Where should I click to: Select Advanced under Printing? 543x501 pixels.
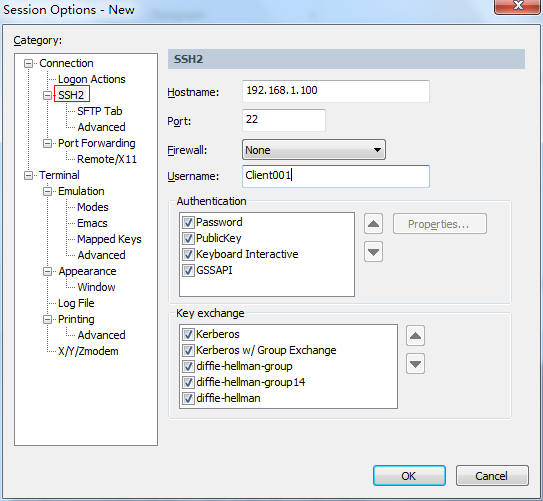101,335
